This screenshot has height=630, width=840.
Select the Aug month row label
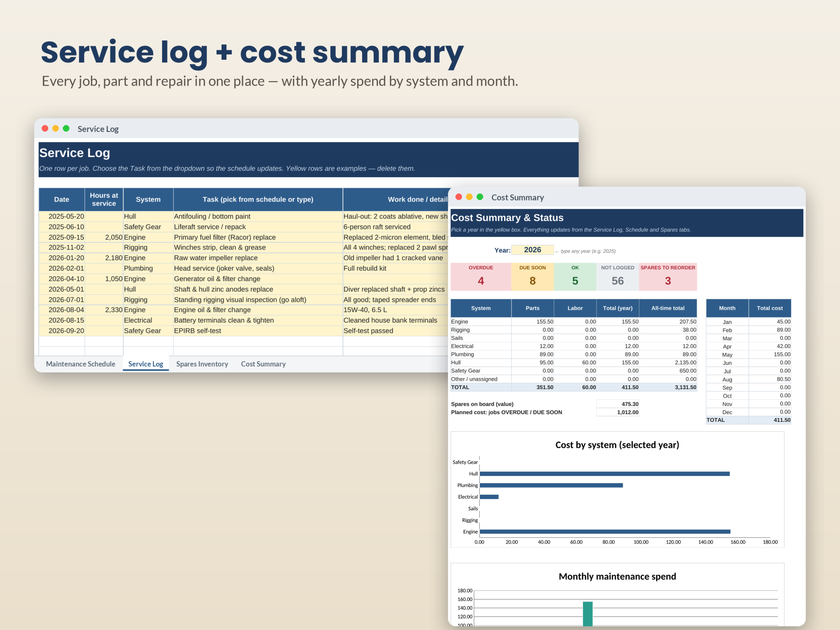[x=727, y=379]
